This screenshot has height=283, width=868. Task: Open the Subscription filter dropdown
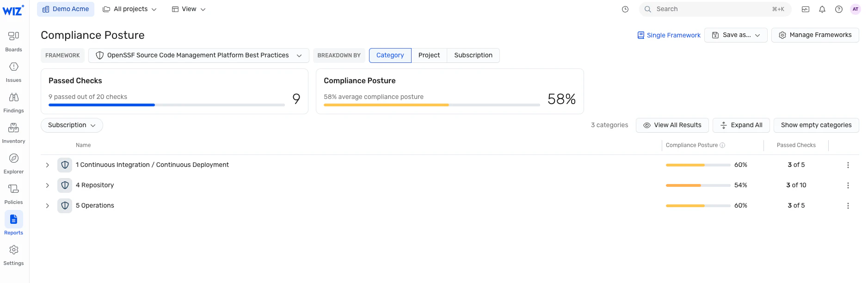coord(72,125)
